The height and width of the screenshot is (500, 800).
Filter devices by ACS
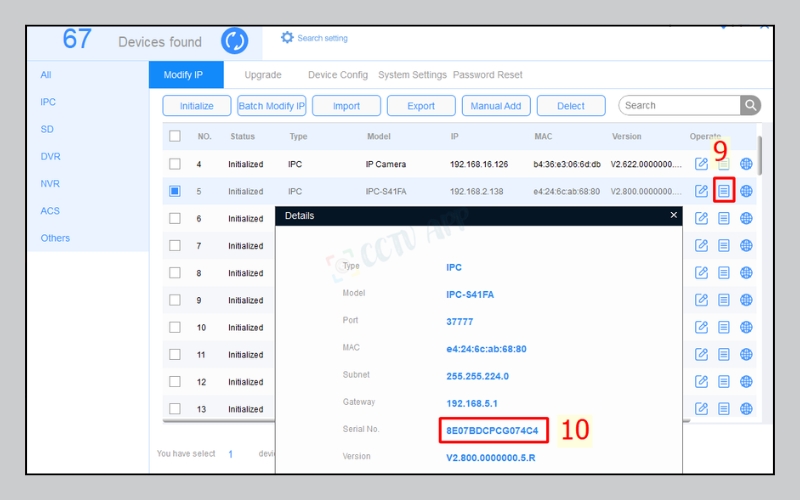click(x=50, y=211)
